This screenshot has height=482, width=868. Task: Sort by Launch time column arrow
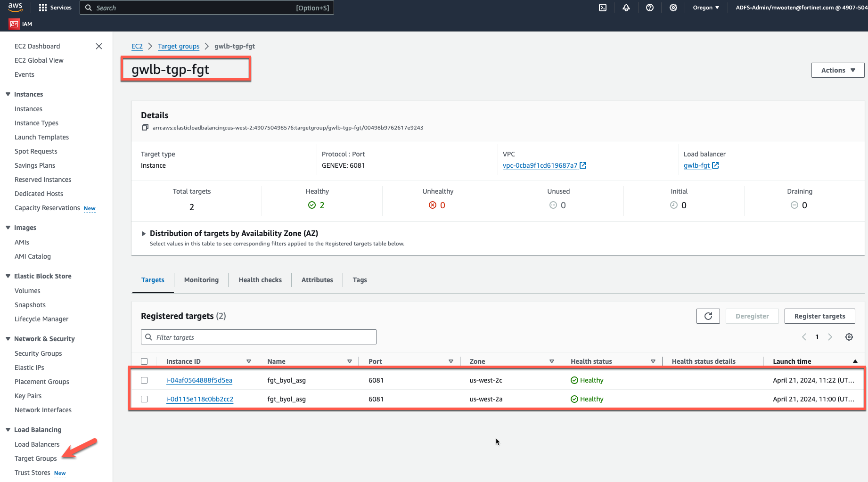[x=855, y=361]
